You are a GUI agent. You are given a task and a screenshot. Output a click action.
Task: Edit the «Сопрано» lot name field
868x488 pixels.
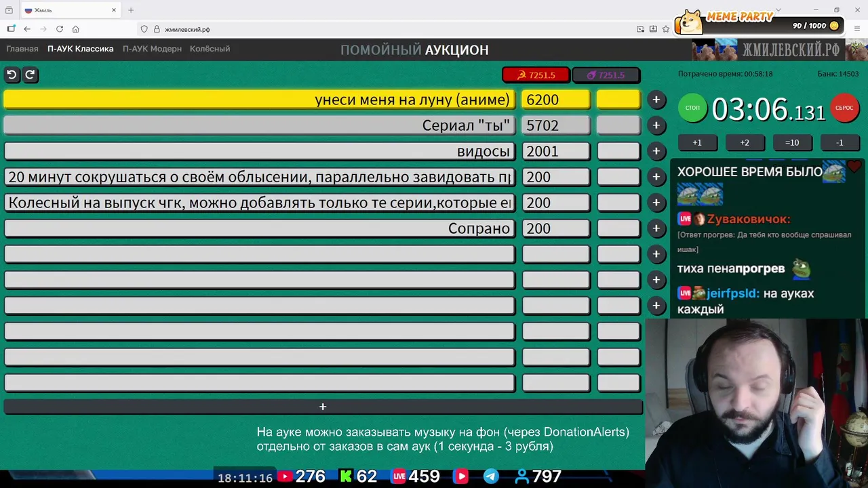260,228
